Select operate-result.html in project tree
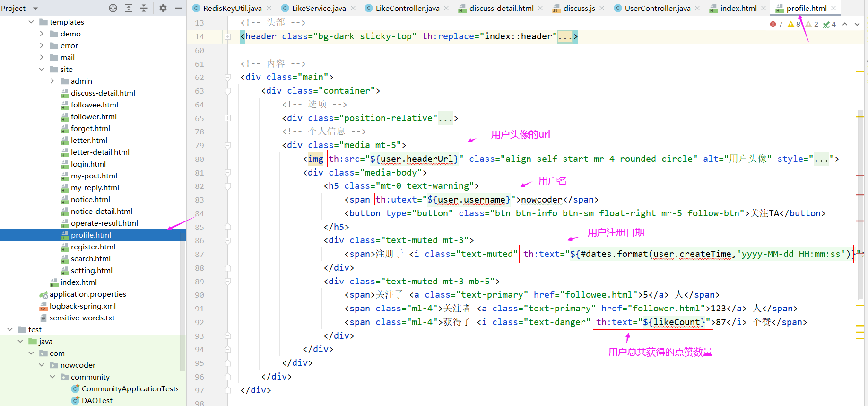 click(x=104, y=223)
